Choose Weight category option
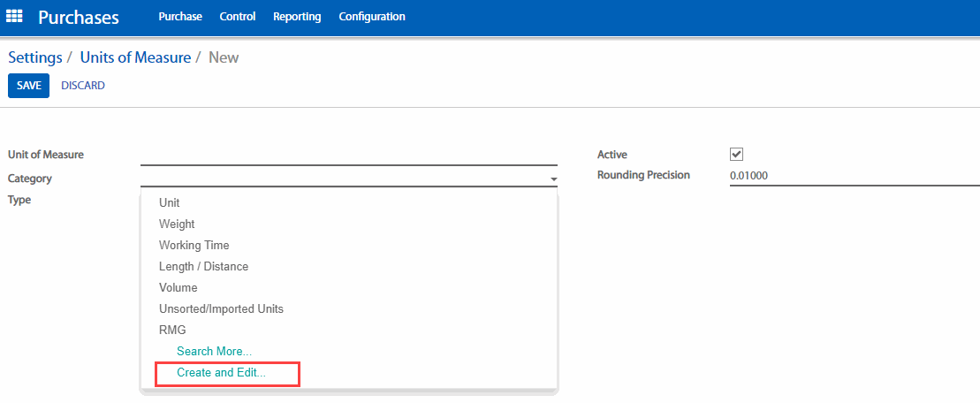 click(x=177, y=224)
